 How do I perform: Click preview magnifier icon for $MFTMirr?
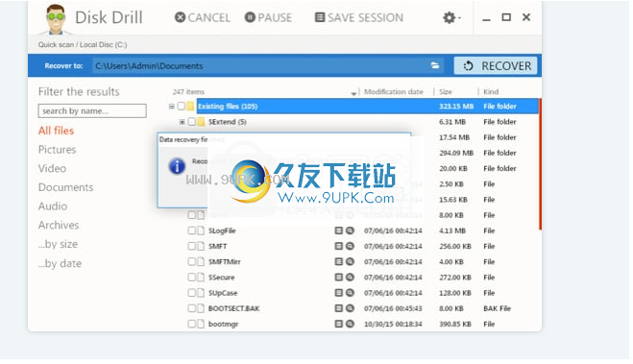pyautogui.click(x=350, y=261)
